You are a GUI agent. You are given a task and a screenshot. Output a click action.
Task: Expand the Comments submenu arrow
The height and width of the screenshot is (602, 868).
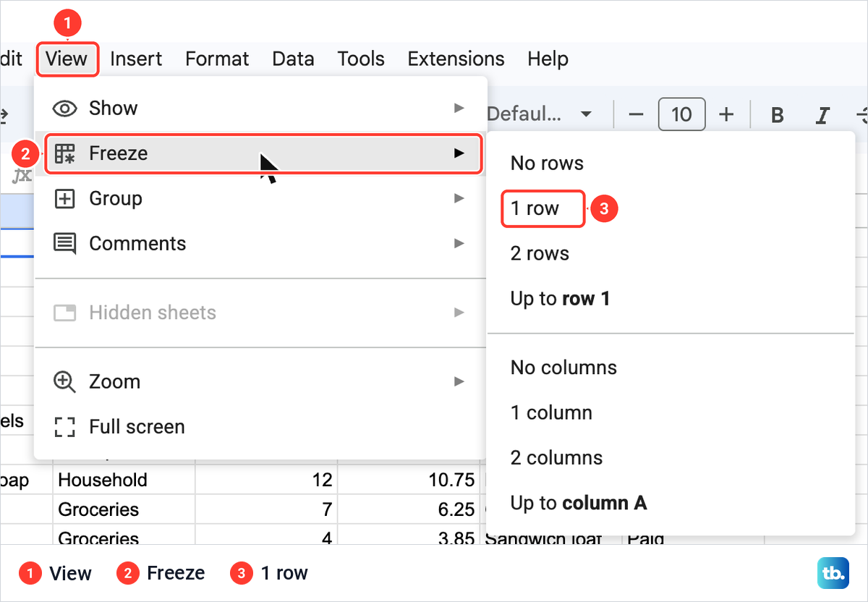(459, 243)
